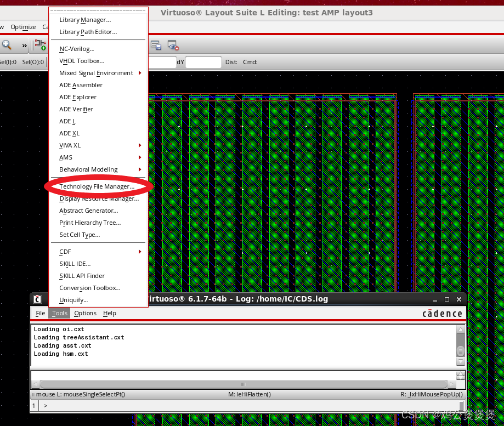
Task: Click log scrollbar down arrow
Action: [461, 362]
